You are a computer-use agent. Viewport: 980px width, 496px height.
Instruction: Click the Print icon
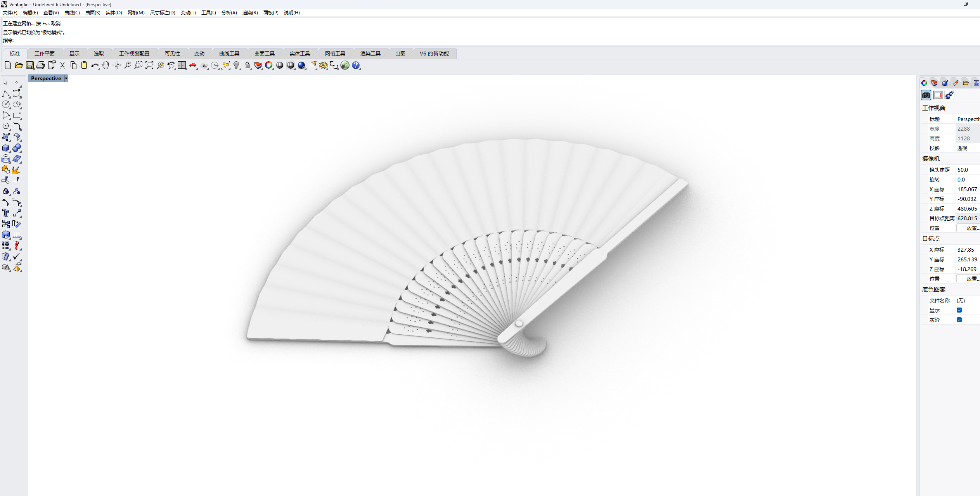[x=40, y=65]
